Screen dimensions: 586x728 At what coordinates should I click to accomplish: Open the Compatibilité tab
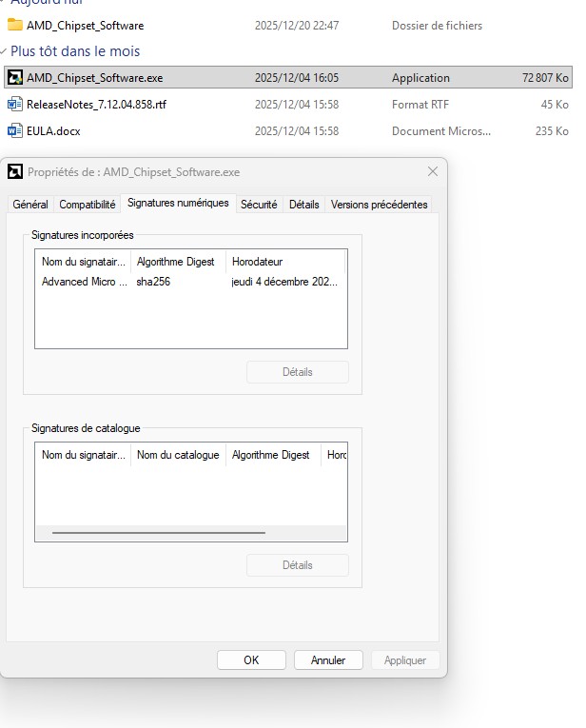coord(88,205)
